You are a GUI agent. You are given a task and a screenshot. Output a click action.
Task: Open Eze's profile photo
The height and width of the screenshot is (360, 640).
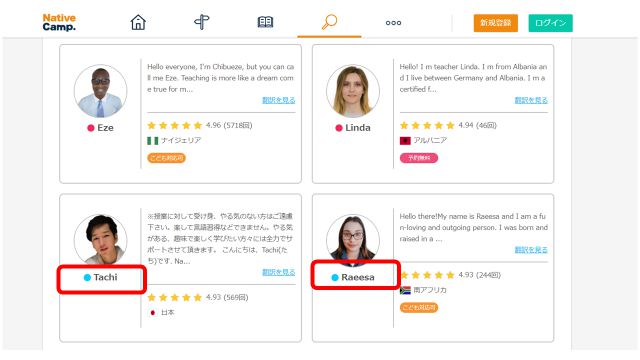100,91
